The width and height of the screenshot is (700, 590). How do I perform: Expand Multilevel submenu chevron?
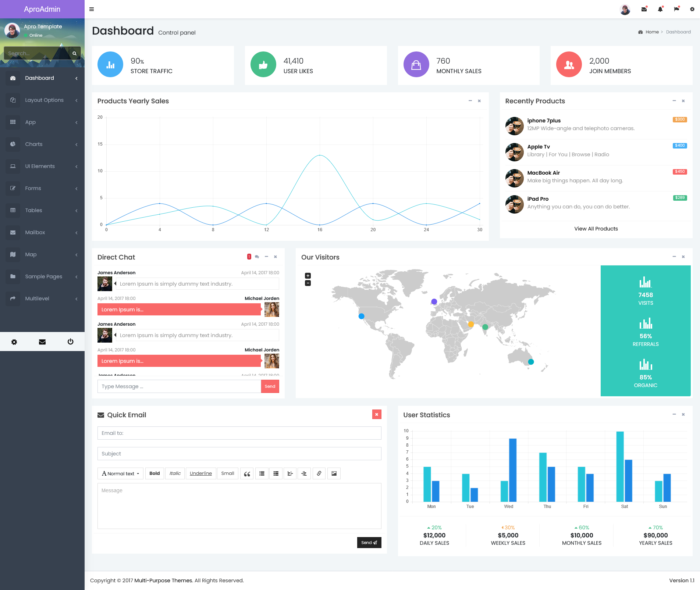pyautogui.click(x=76, y=299)
